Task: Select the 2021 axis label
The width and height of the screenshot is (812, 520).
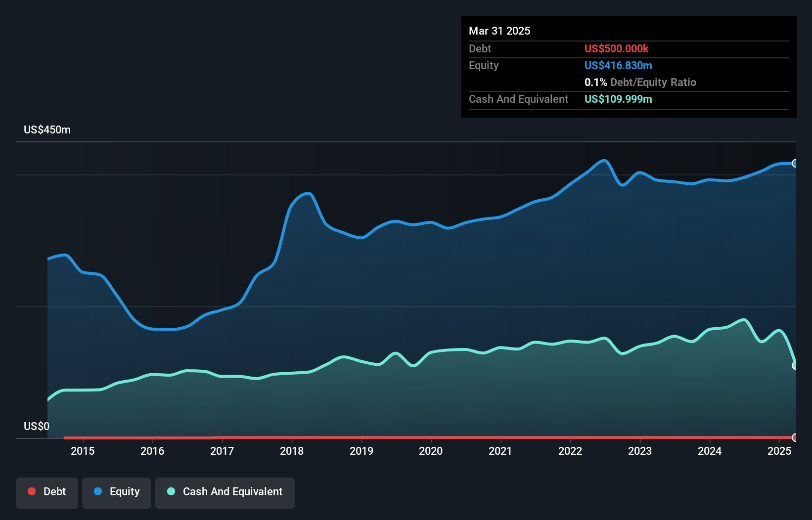Action: [500, 451]
